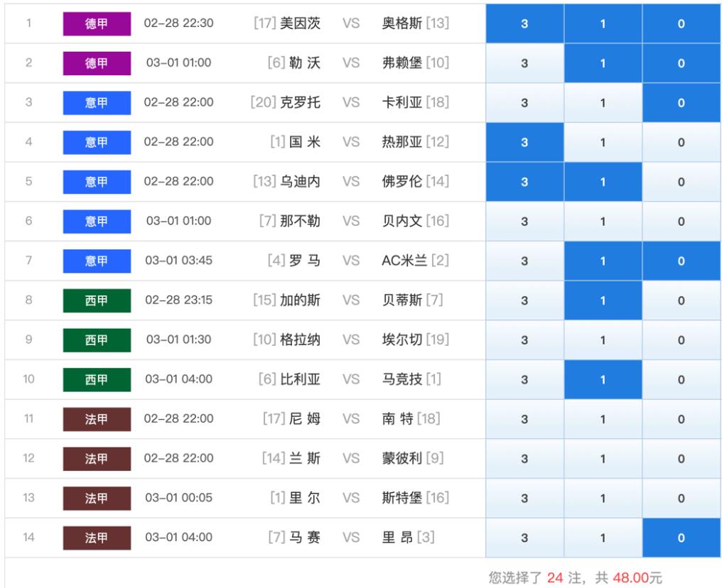
Task: Click the 法甲 badge for row 13
Action: click(x=97, y=499)
